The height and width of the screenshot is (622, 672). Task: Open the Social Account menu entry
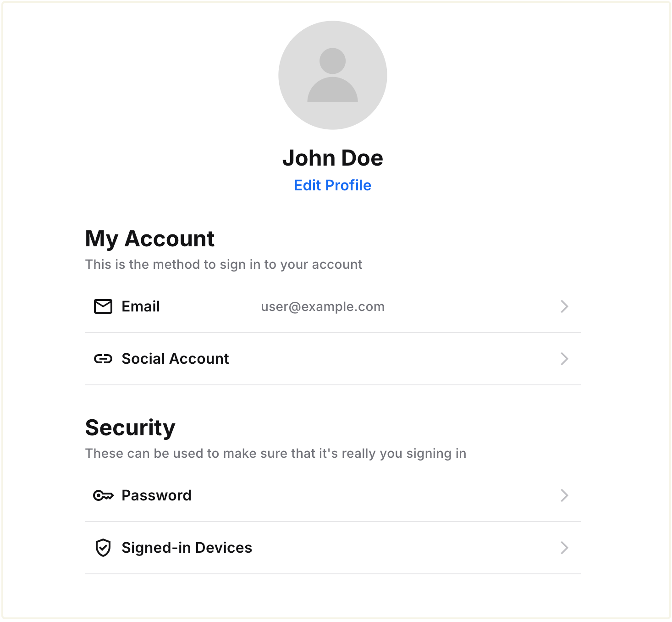click(x=175, y=359)
